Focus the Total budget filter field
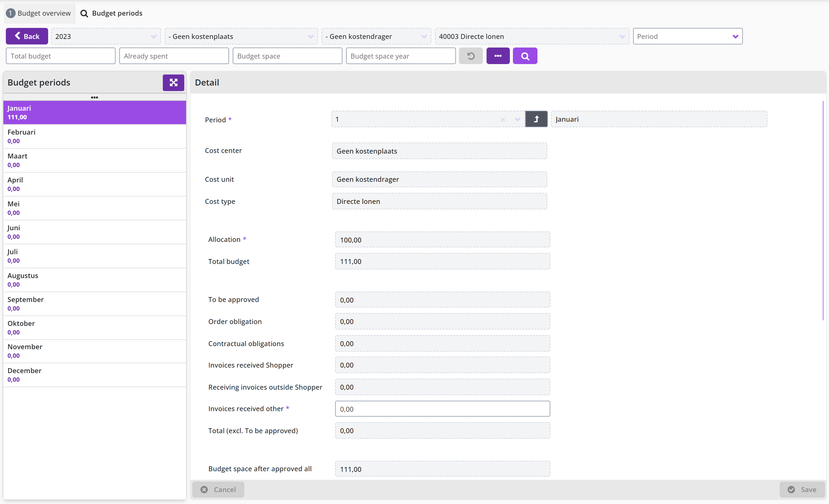This screenshot has height=504, width=829. 61,56
